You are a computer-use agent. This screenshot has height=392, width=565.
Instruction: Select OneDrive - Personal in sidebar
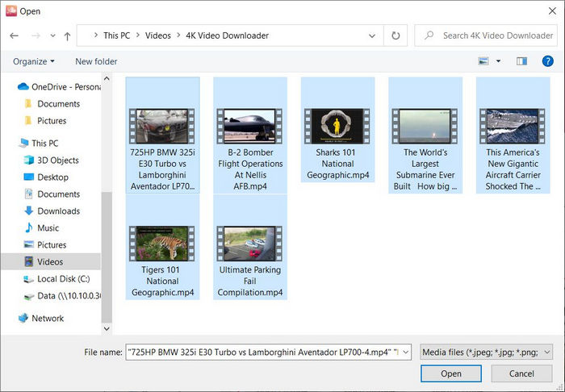click(59, 87)
